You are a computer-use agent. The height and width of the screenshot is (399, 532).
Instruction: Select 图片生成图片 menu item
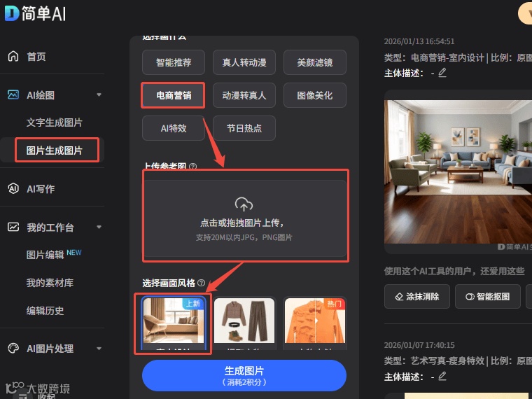click(x=55, y=150)
